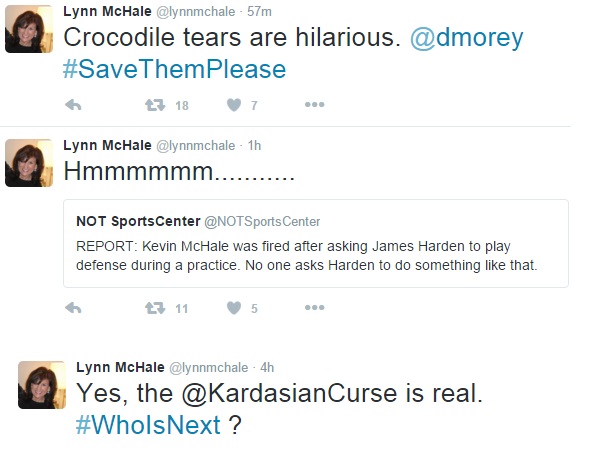Reply to the Hmmmmmm tweet
Image resolution: width=601 pixels, height=453 pixels.
pyautogui.click(x=73, y=309)
